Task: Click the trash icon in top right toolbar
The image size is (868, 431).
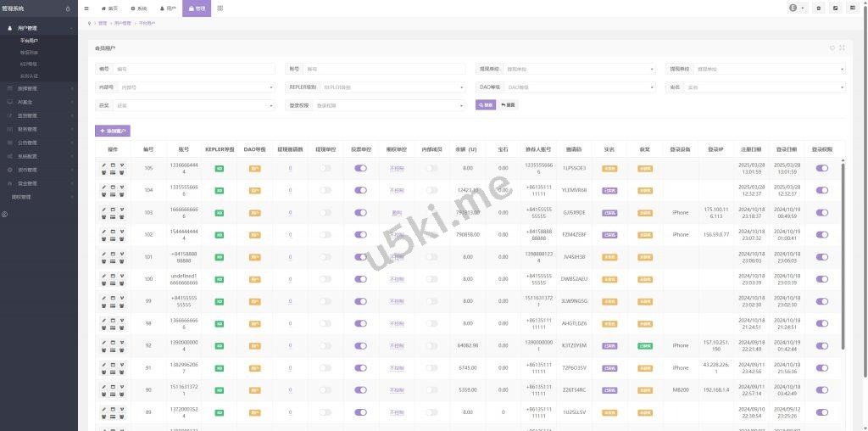Action: point(818,8)
